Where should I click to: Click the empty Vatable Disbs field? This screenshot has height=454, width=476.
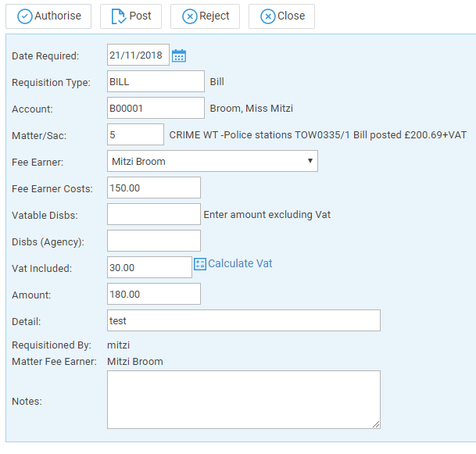pyautogui.click(x=154, y=214)
